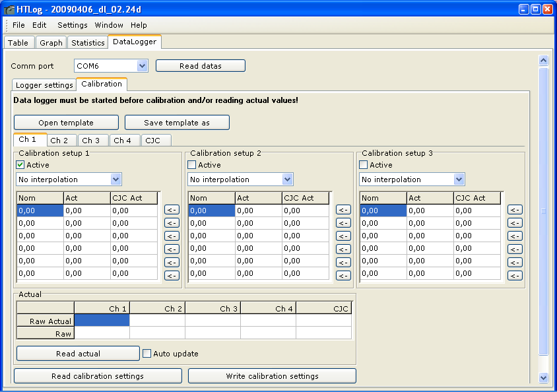Open the Settings menu

[x=72, y=25]
